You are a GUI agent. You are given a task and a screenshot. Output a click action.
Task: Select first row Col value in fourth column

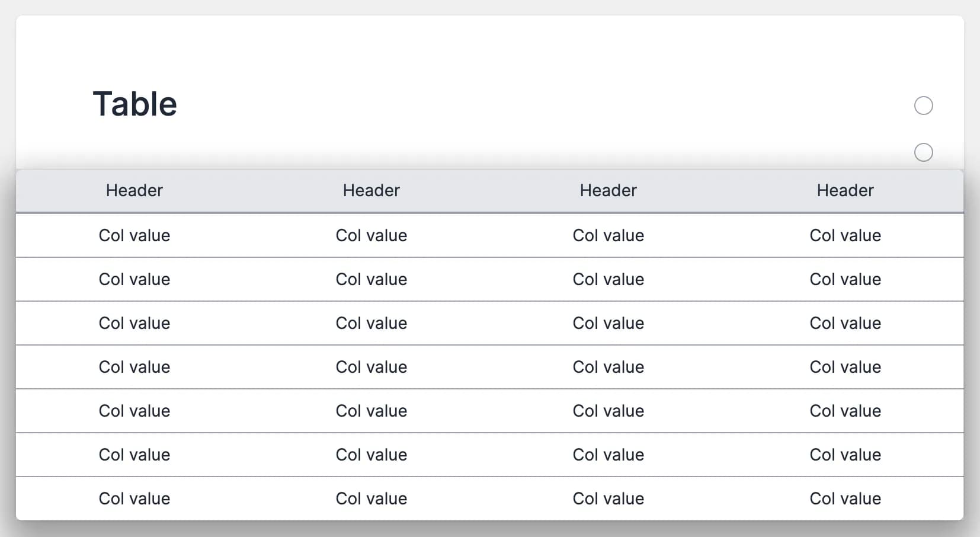[x=845, y=235]
